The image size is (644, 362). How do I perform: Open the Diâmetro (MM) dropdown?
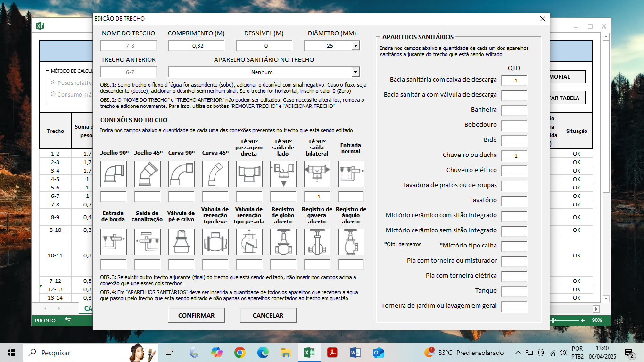(x=355, y=46)
